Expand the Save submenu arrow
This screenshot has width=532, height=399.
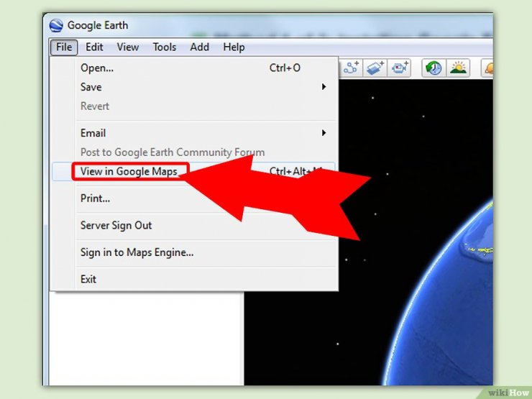pyautogui.click(x=324, y=87)
